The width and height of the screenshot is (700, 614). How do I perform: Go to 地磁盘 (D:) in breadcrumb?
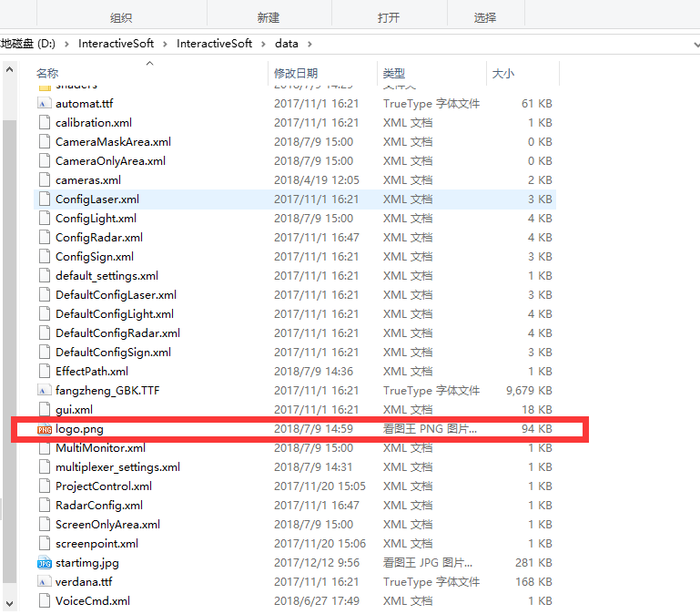(28, 44)
